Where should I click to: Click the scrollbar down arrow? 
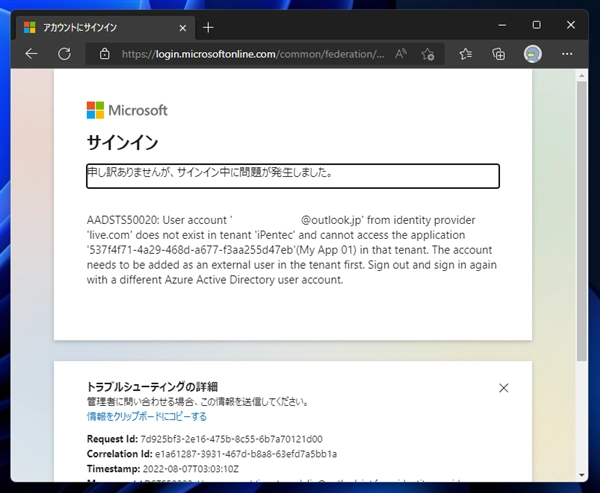pos(582,475)
